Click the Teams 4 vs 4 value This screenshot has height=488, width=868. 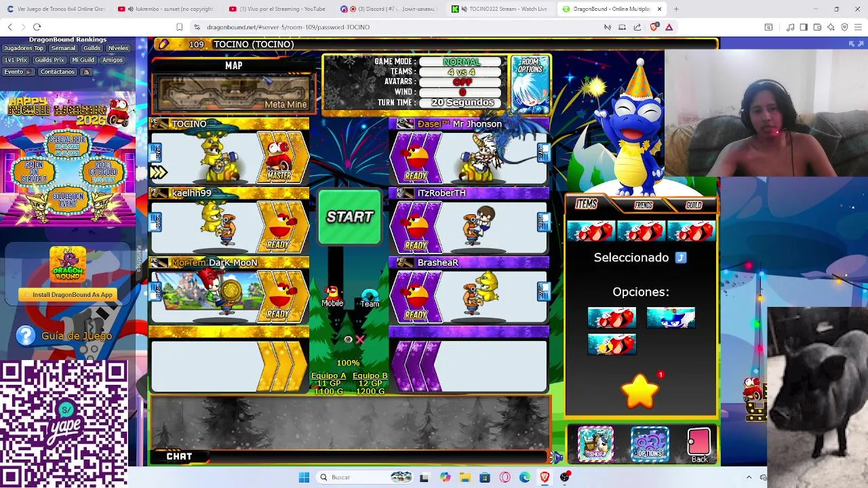(462, 72)
